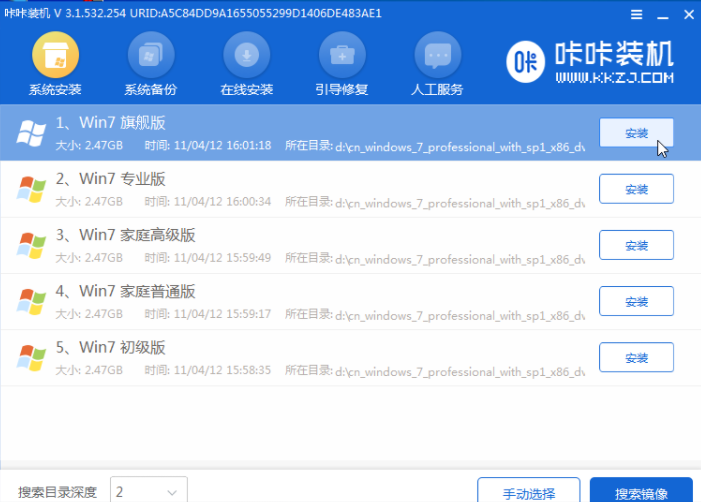Install Win7 家庭普通版 via 安装 button
Image resolution: width=701 pixels, height=502 pixels.
(x=635, y=301)
